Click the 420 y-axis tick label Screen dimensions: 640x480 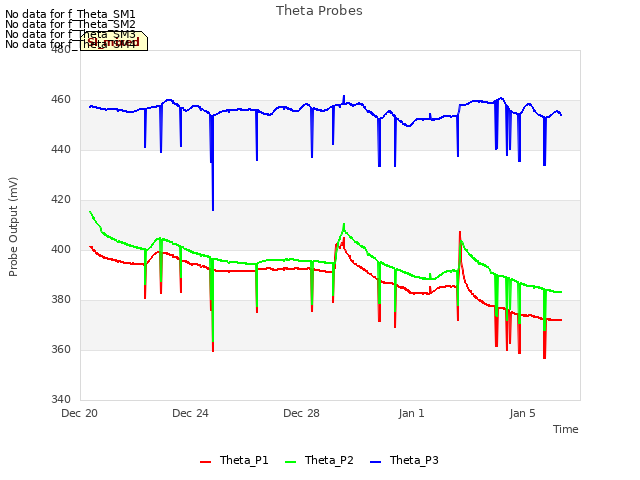click(61, 200)
